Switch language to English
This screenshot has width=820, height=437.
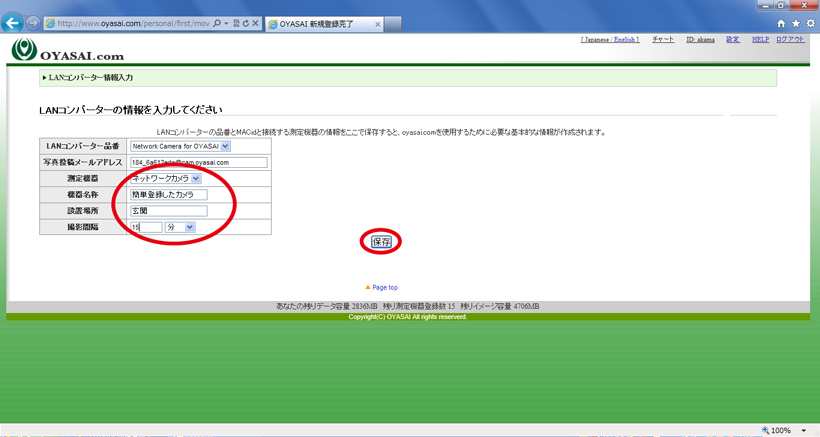(624, 40)
